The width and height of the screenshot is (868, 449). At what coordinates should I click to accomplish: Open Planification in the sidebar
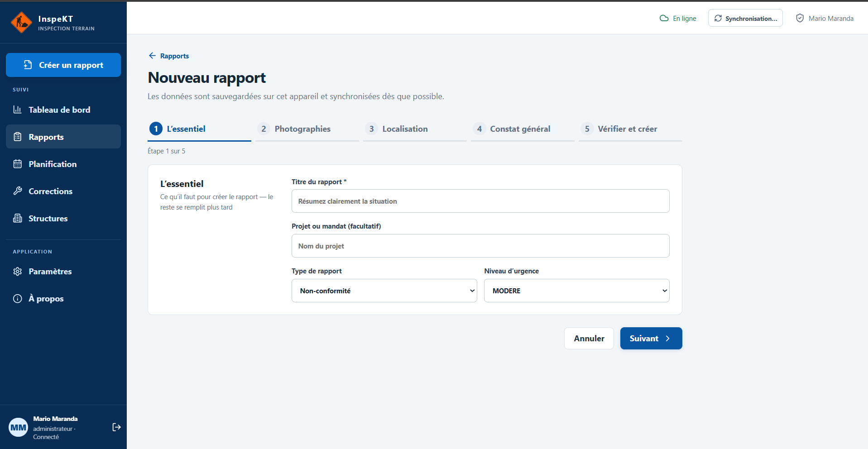tap(63, 164)
